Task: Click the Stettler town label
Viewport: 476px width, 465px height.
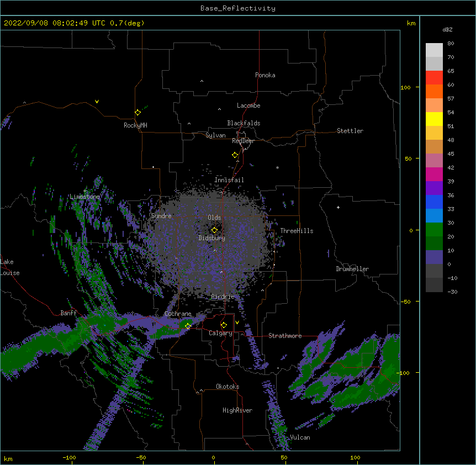Action: (x=350, y=131)
